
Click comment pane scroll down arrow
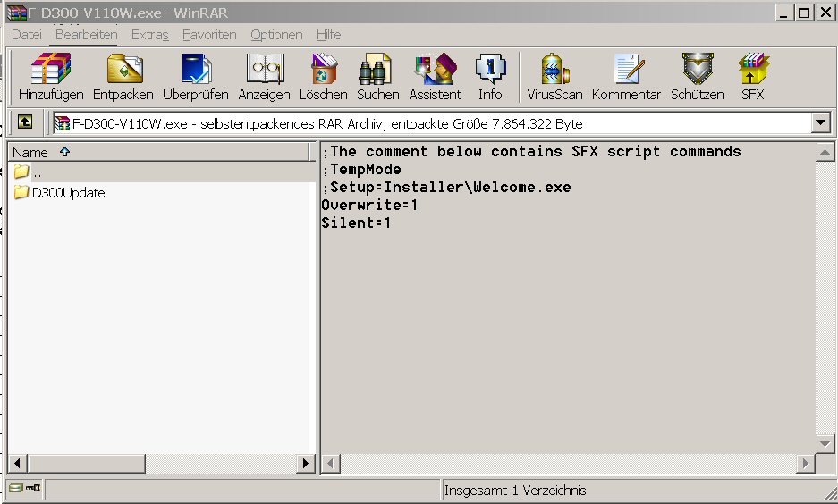(825, 443)
